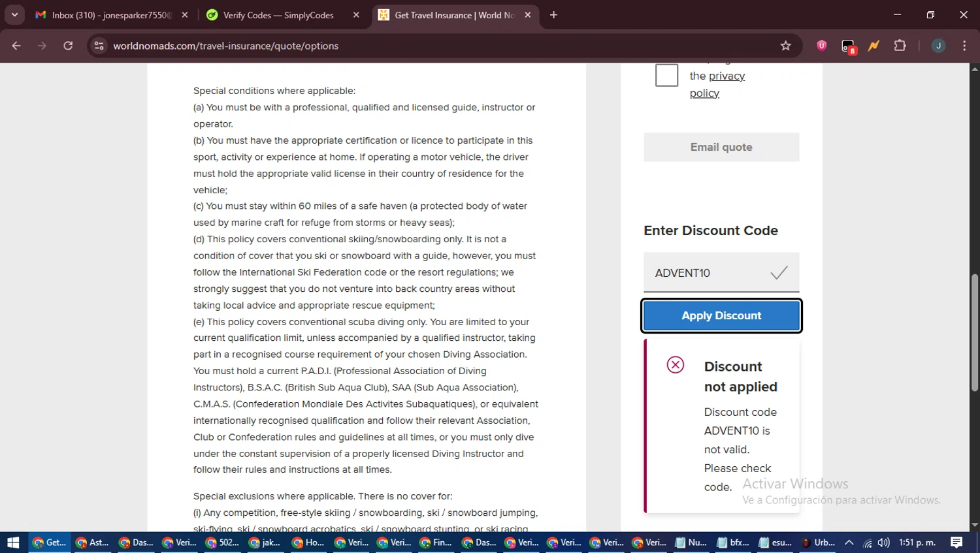
Task: Select the Get Travel Insurance World Nomads tab
Action: [x=455, y=15]
